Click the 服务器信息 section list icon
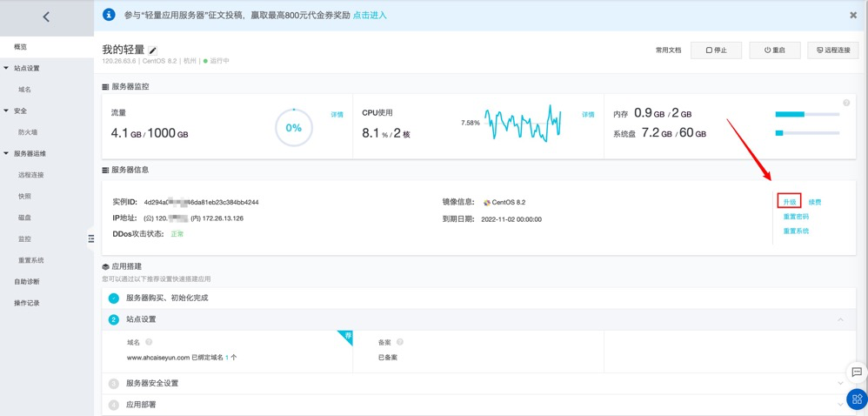The width and height of the screenshot is (868, 416). tap(106, 170)
